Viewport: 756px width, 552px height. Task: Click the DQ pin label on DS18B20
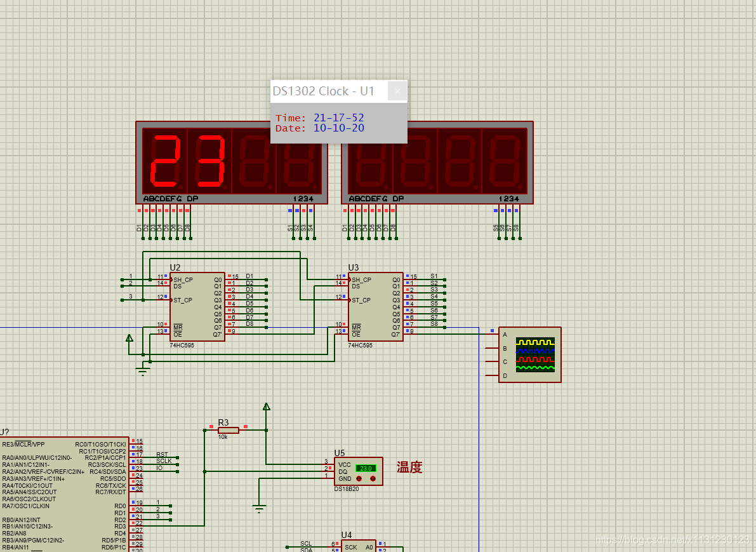click(x=343, y=472)
